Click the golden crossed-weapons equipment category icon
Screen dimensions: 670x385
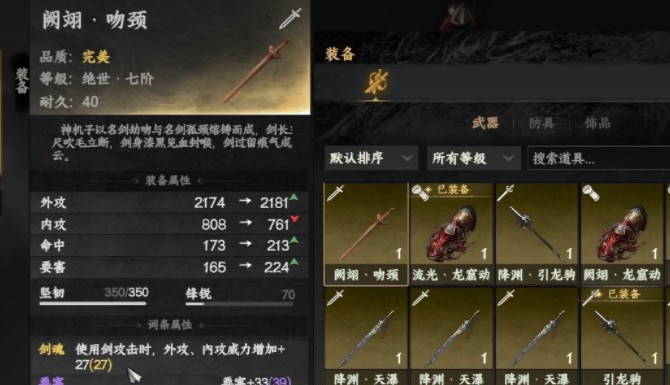tap(376, 82)
